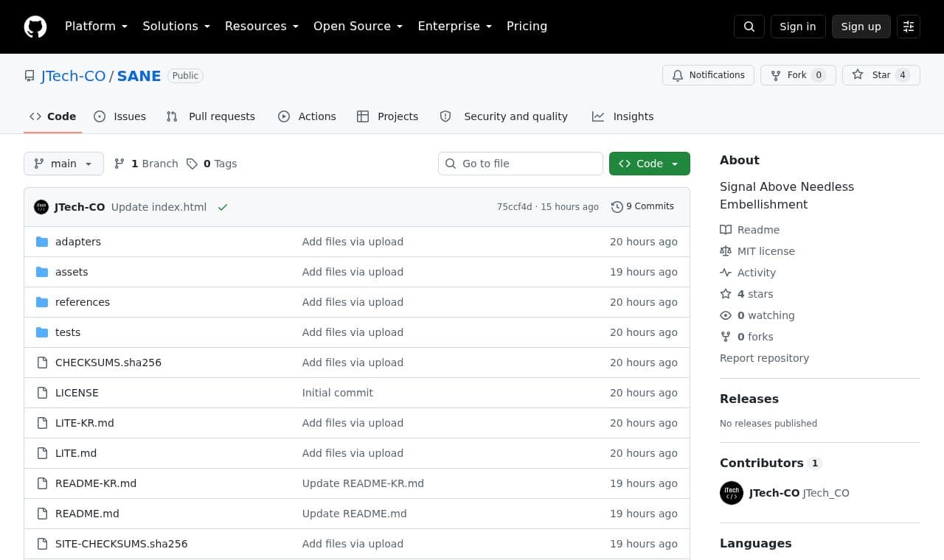Open the Pricing link
944x560 pixels.
point(527,27)
